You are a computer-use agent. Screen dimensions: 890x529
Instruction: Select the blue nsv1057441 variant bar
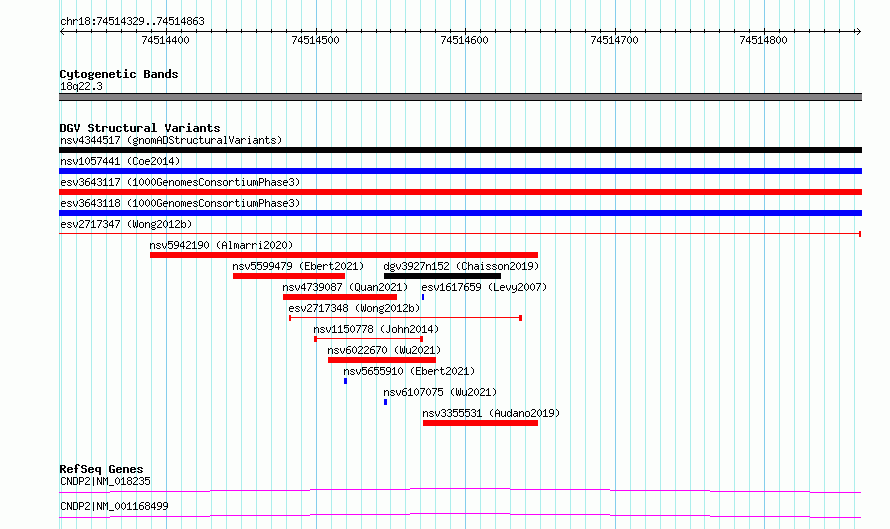[x=460, y=171]
